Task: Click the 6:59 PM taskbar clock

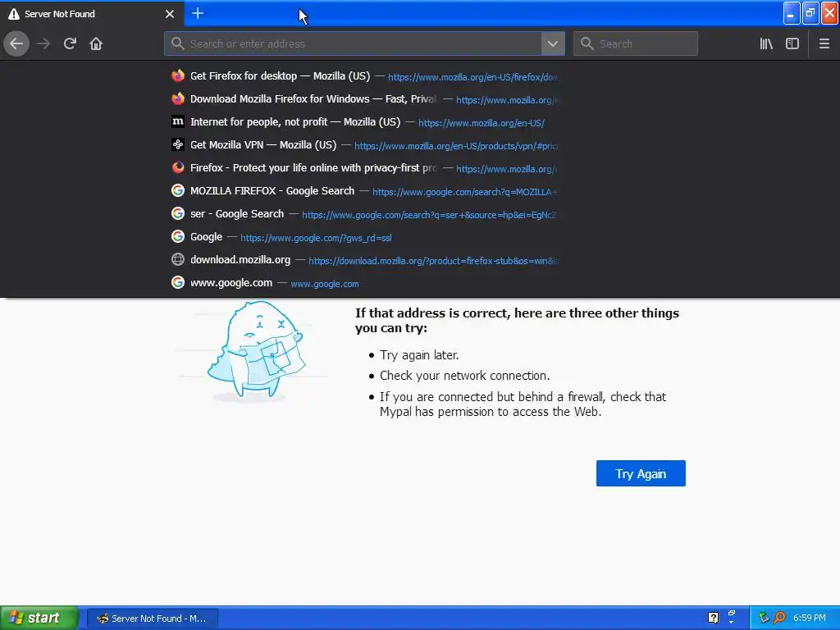Action: tap(809, 619)
